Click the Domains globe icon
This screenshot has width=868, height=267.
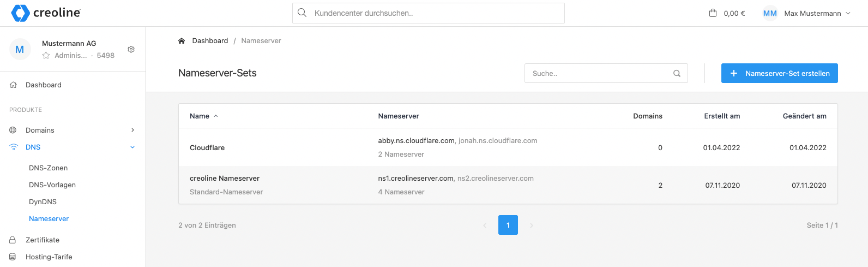click(x=13, y=130)
